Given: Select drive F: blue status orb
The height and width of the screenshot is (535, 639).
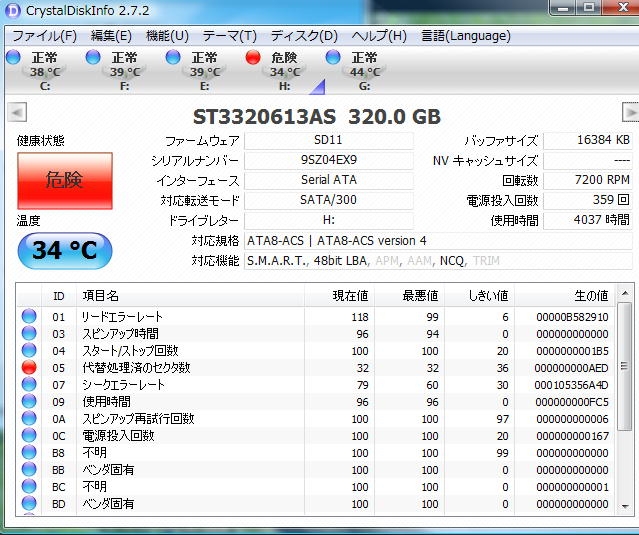Looking at the screenshot, I should click(93, 57).
